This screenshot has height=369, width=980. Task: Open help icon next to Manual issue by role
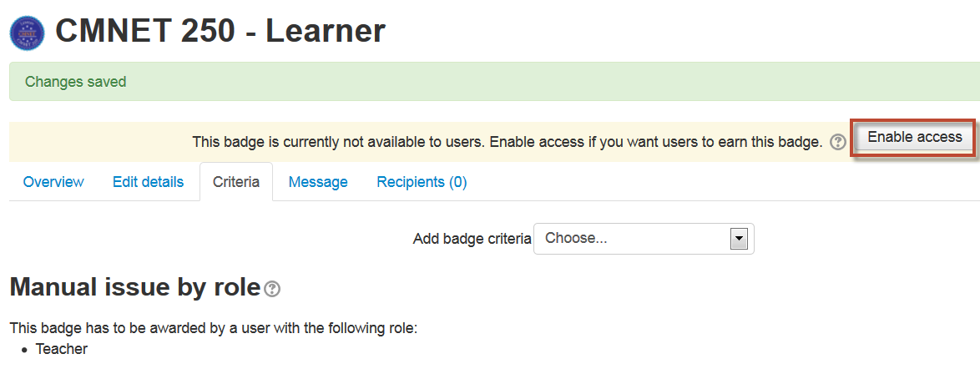click(272, 289)
